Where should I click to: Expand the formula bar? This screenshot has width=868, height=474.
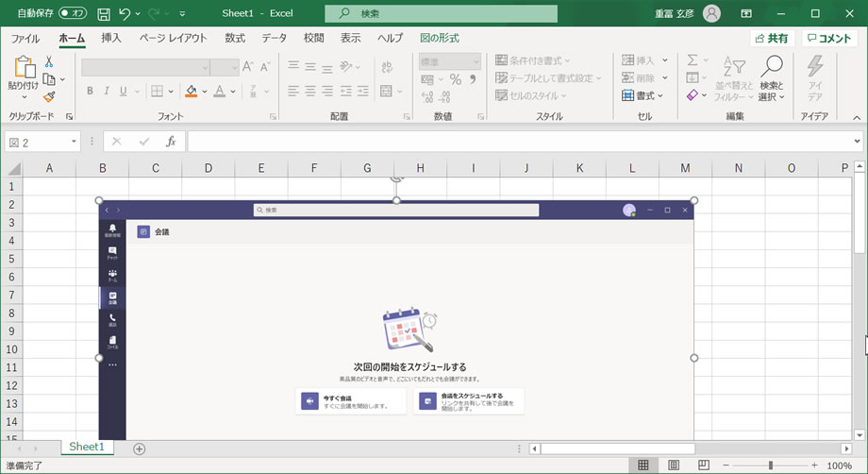click(857, 142)
